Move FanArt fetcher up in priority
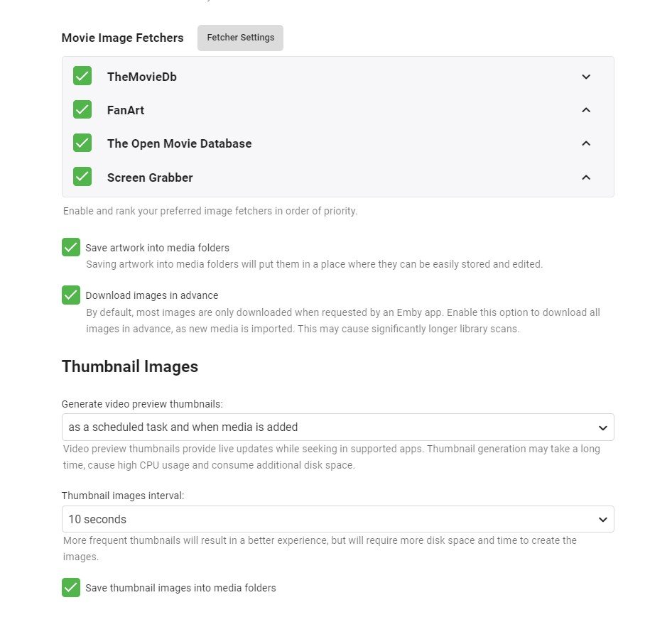 586,110
